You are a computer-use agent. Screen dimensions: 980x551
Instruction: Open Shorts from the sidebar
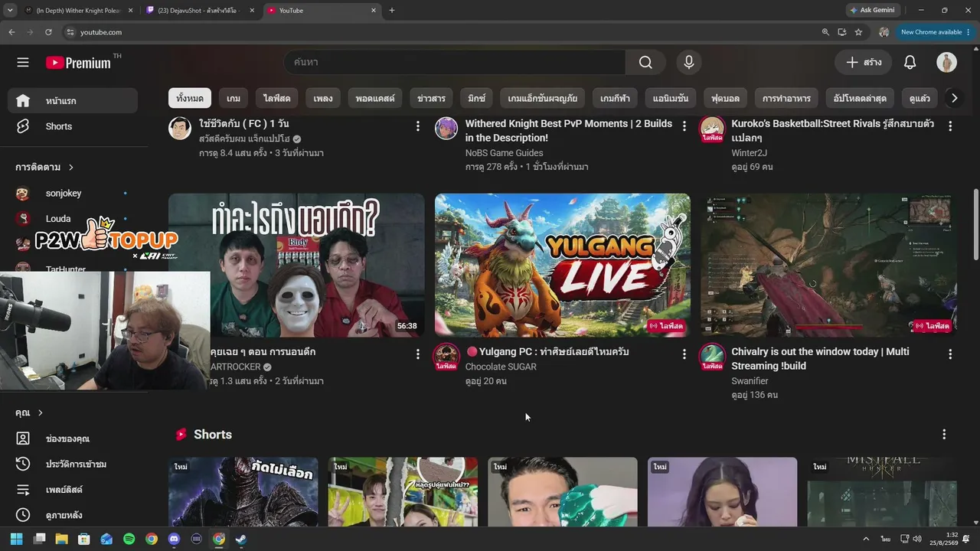click(x=73, y=126)
